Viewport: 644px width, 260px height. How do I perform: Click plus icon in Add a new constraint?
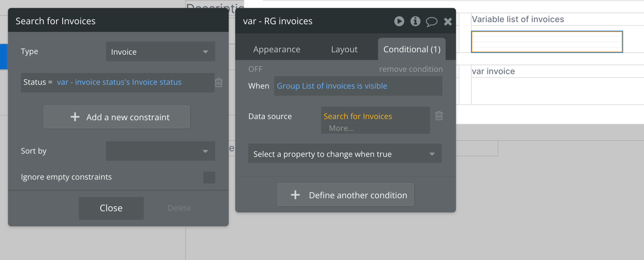(75, 117)
